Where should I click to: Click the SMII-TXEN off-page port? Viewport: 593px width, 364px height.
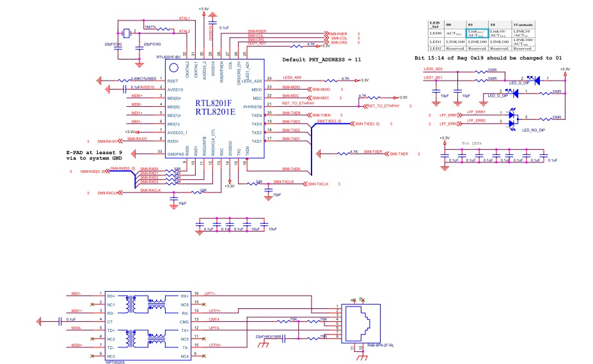point(319,115)
